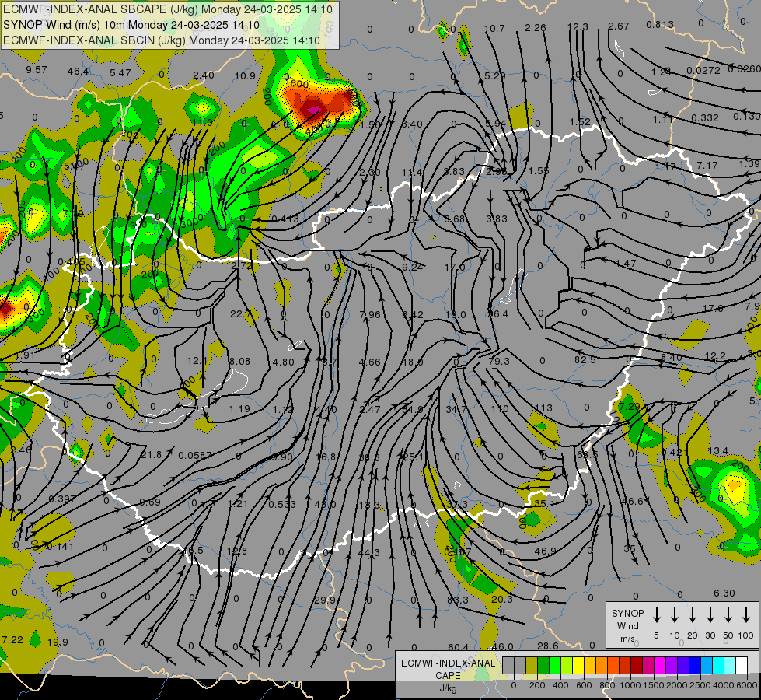
Task: Click the 6.30 value above the wind legend
Action: coord(724,593)
